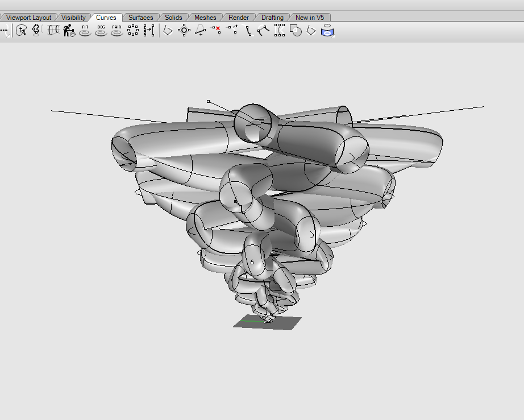Switch to the Drafting tab
This screenshot has height=420, width=524.
pos(272,18)
